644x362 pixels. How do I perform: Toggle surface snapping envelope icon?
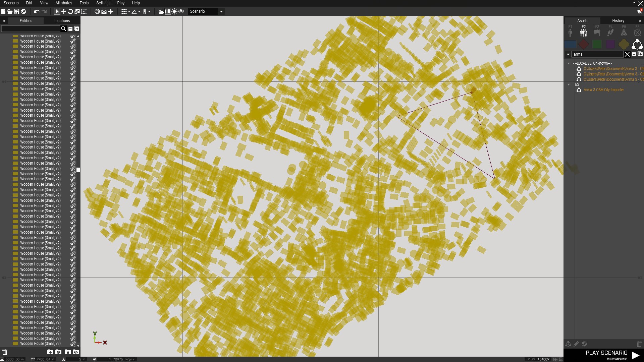[x=104, y=11]
